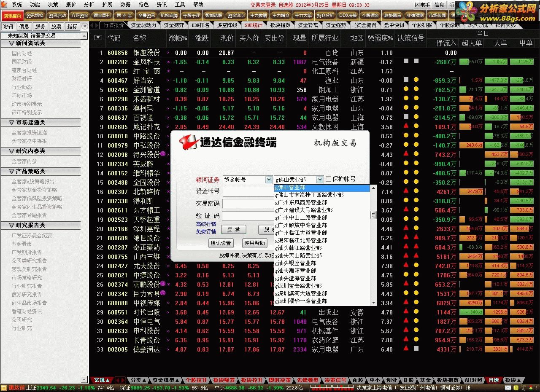The height and width of the screenshot is (392, 540).
Task: Click the 闪电手 button in the top bar
Action: pyautogui.click(x=422, y=5)
